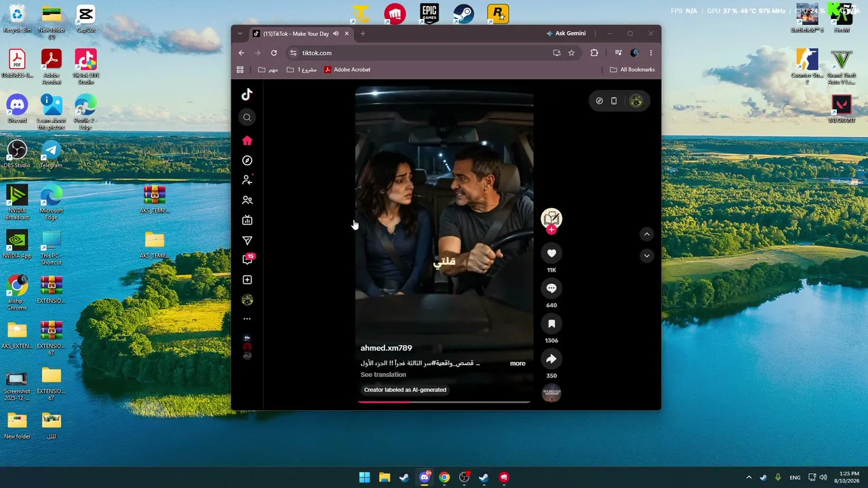The image size is (868, 488).
Task: Go to the next video with down arrow
Action: click(646, 256)
